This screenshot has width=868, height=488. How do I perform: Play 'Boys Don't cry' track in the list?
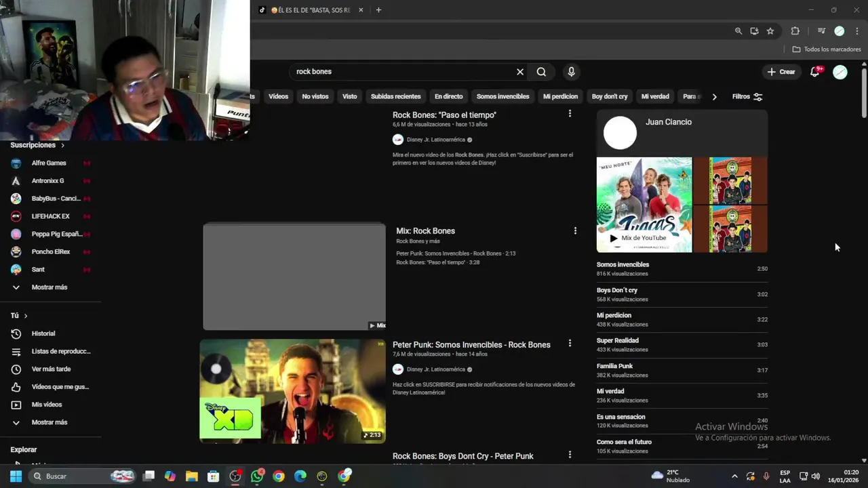point(682,294)
